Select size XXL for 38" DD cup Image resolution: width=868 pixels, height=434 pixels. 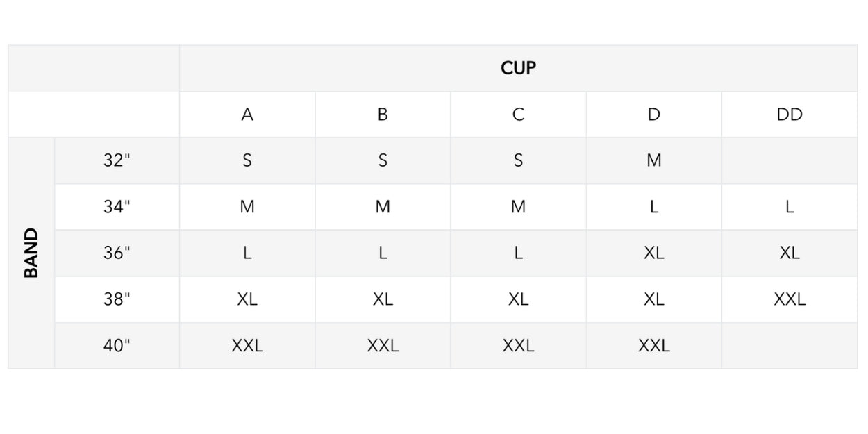(790, 299)
